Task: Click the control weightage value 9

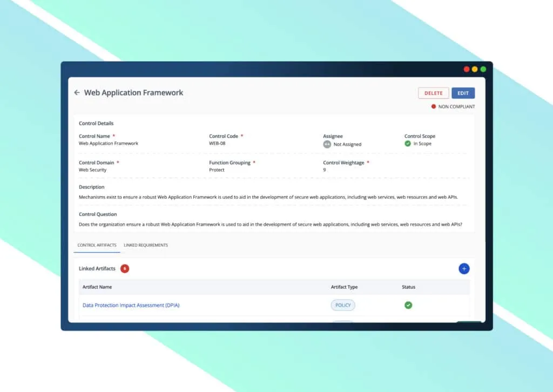Action: click(x=325, y=170)
